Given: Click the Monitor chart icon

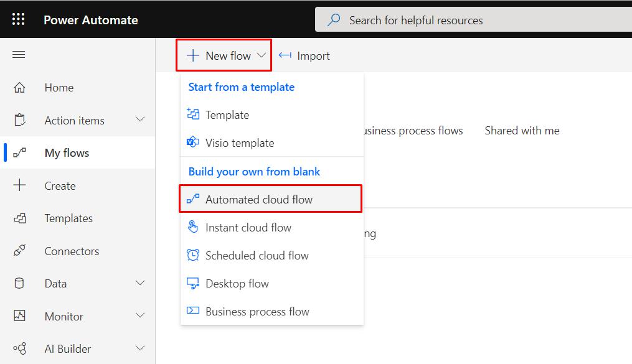Looking at the screenshot, I should [x=19, y=315].
